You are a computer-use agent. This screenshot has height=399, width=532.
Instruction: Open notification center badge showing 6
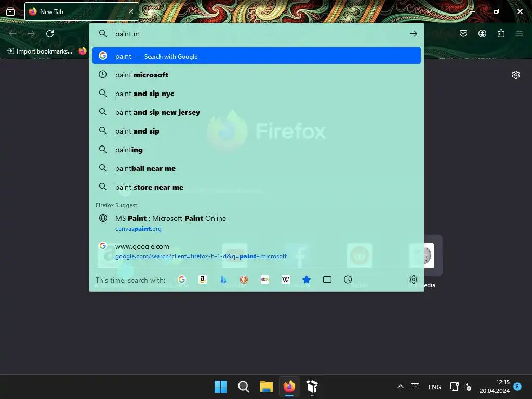517,386
